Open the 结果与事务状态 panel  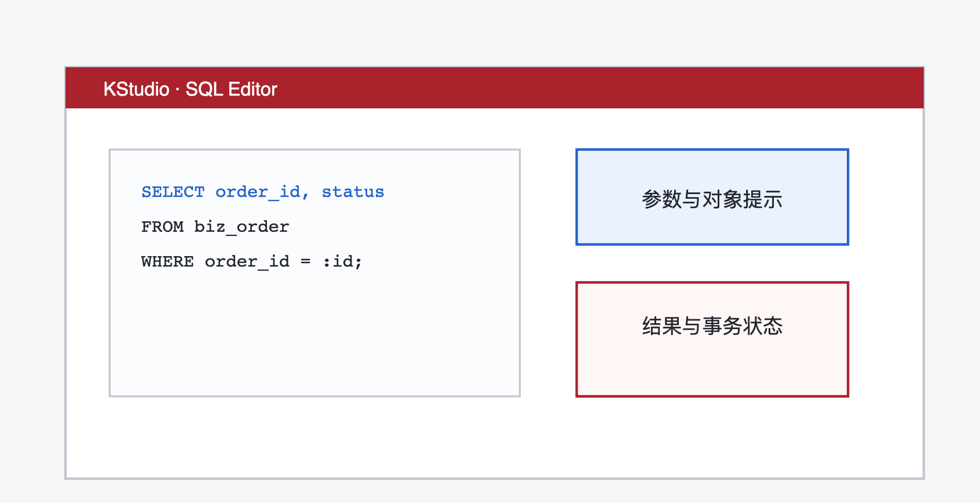[x=712, y=339]
